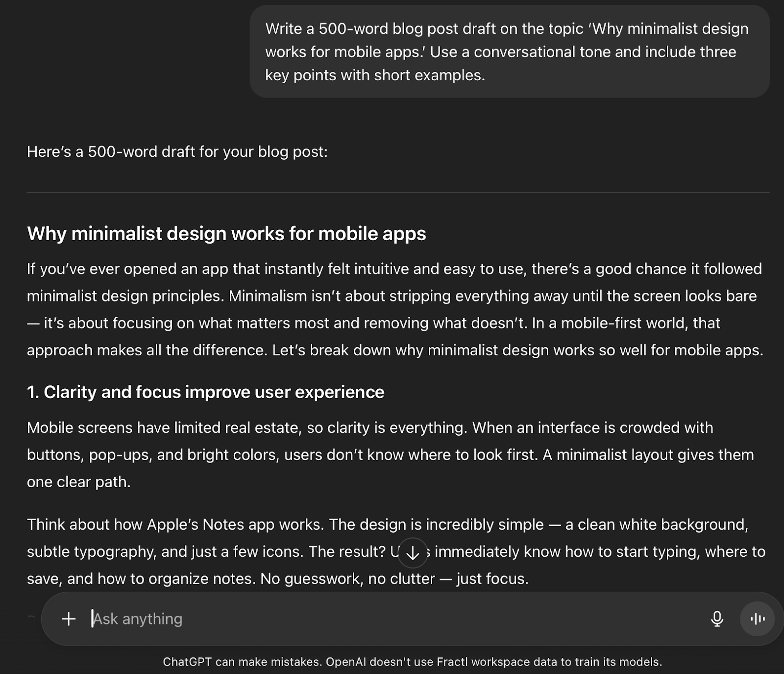This screenshot has height=674, width=784.
Task: Click the 'ChatGPT can make mistakes' disclaimer text
Action: click(x=412, y=662)
